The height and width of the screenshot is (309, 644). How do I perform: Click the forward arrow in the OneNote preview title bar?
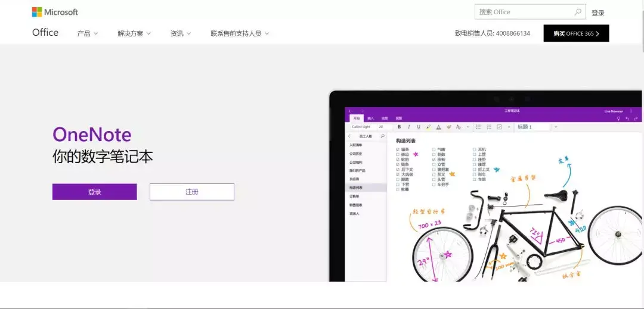coord(362,111)
